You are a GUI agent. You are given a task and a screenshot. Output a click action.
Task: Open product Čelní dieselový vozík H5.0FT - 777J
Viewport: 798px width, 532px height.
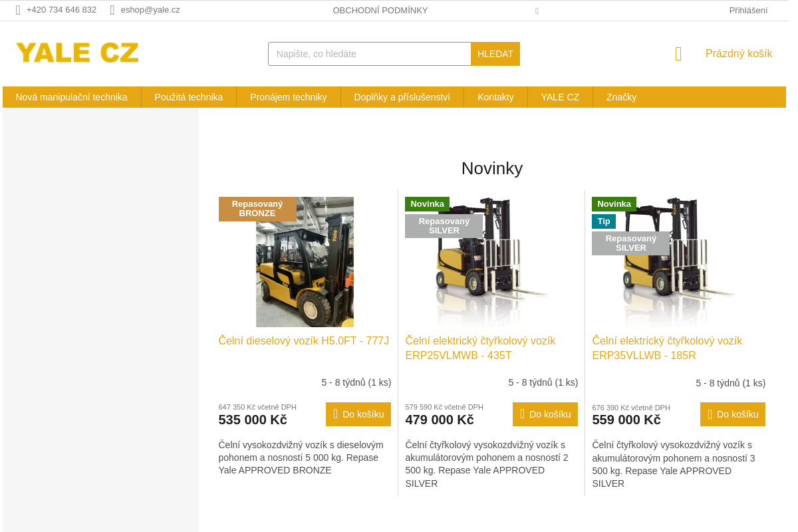click(303, 340)
